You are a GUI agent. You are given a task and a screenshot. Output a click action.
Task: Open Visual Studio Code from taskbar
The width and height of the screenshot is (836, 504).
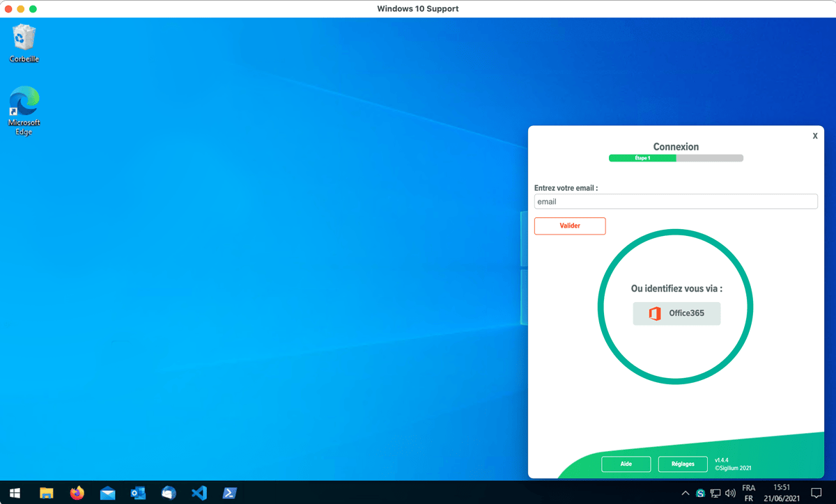(199, 493)
